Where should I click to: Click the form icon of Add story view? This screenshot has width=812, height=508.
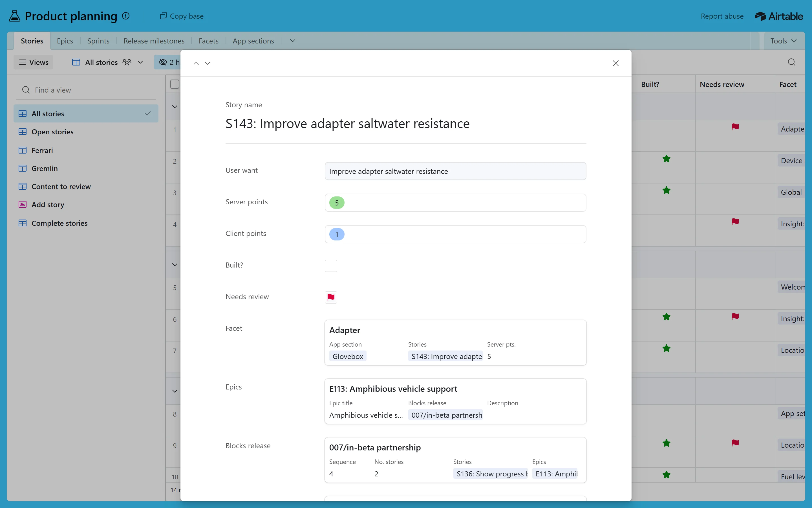[23, 204]
